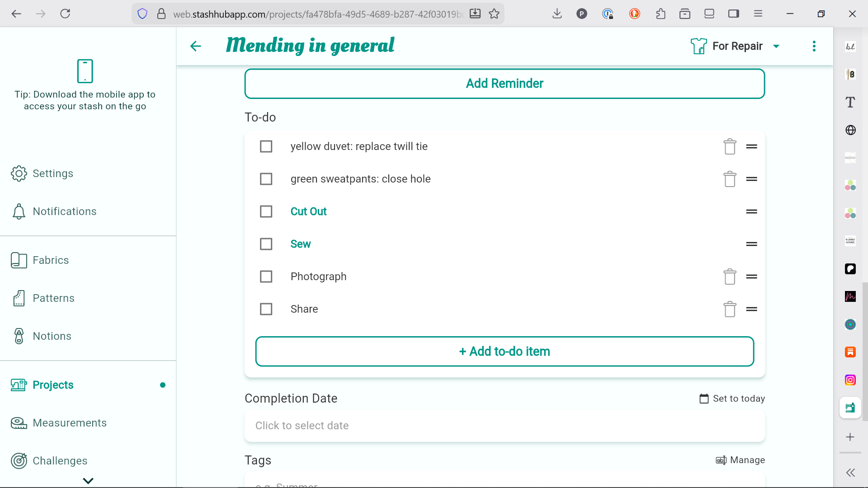Click the drag handle beside Sew

[751, 244]
